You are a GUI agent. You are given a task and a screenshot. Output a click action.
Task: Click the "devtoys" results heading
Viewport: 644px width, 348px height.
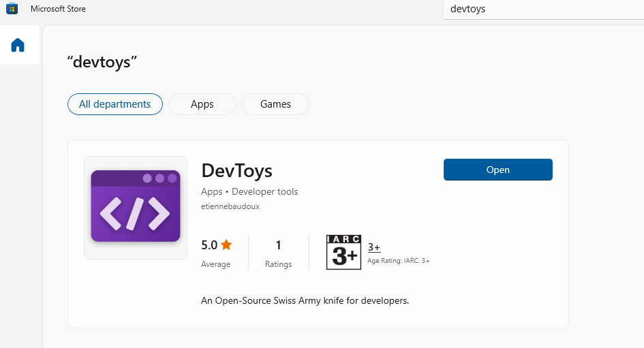[x=102, y=62]
